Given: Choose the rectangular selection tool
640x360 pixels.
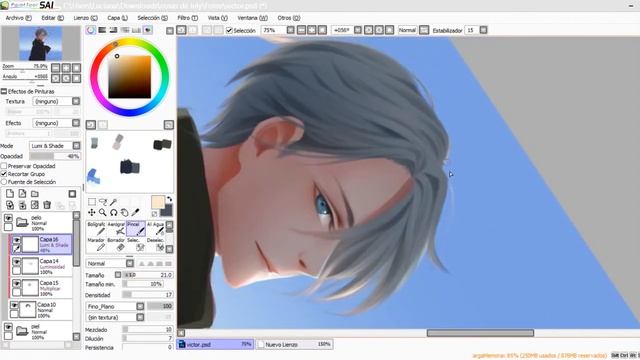Looking at the screenshot, I should [x=92, y=202].
